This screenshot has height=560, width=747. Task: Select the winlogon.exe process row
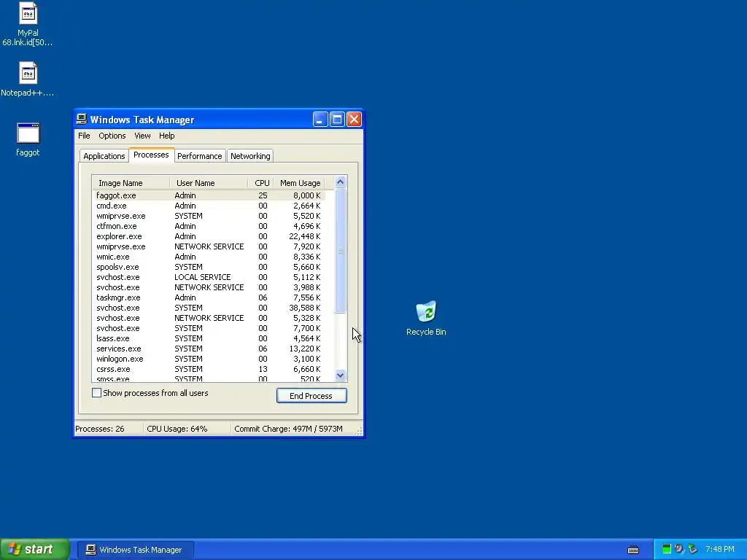click(209, 359)
